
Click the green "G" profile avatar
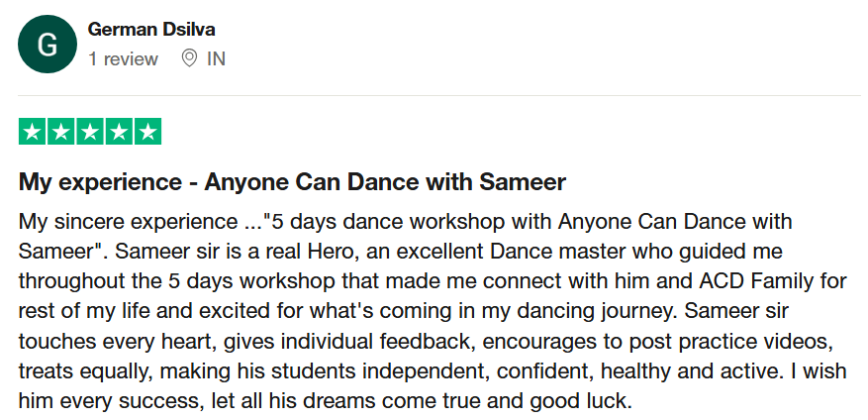[x=47, y=45]
